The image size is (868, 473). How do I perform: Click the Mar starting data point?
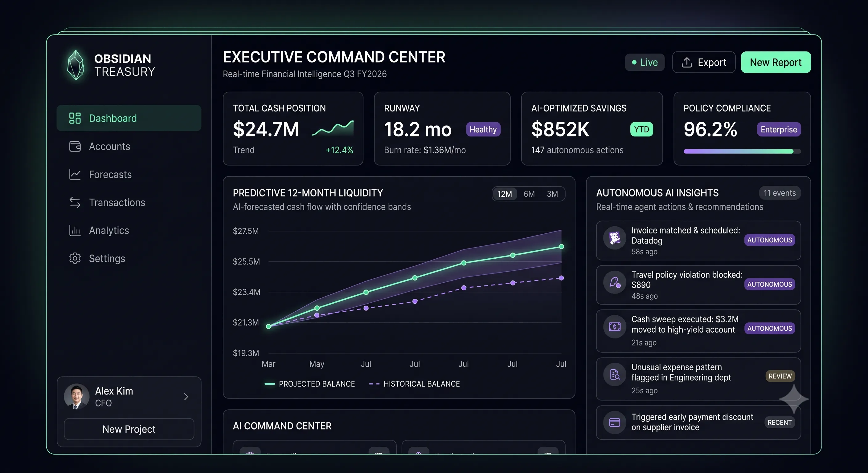pyautogui.click(x=268, y=326)
